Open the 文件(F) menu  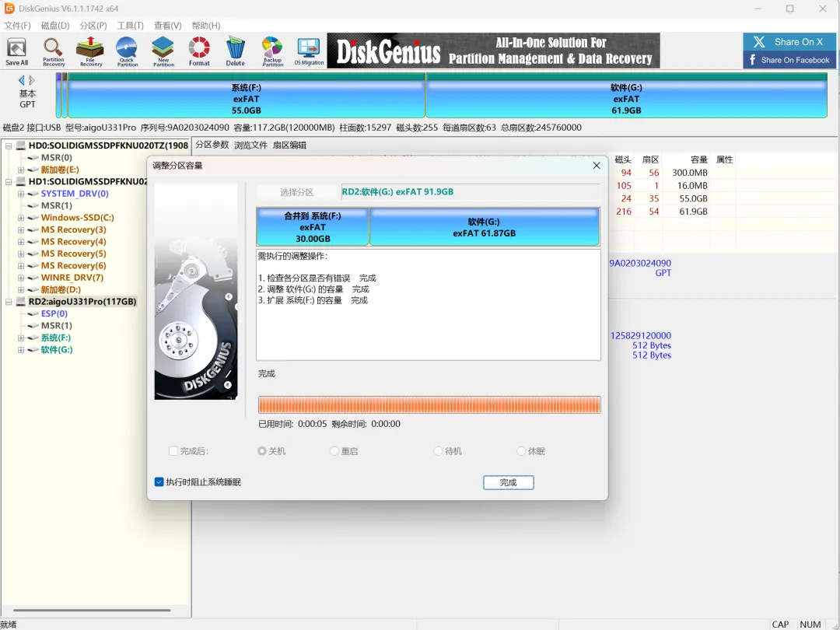[17, 26]
